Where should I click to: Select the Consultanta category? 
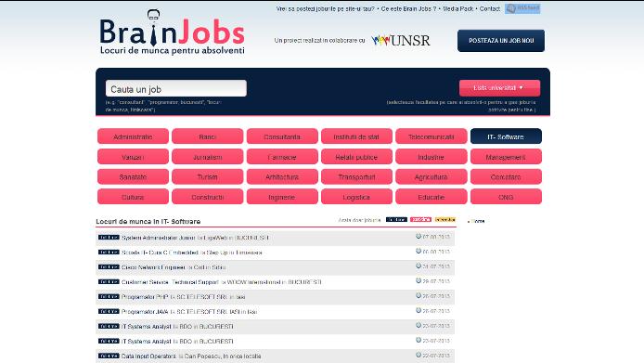point(282,136)
